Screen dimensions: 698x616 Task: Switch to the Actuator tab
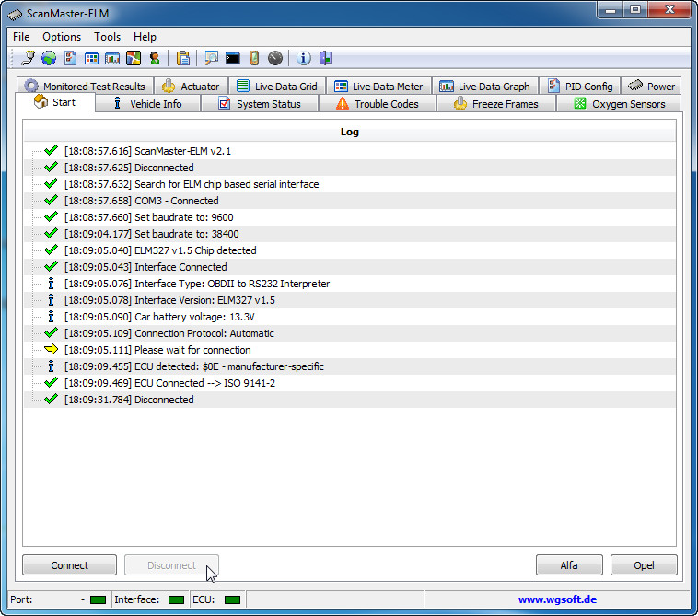[x=191, y=86]
